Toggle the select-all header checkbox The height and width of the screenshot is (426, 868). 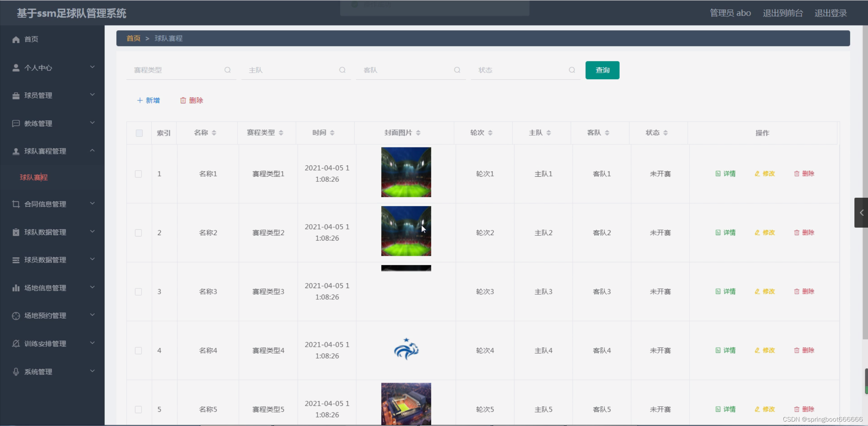(x=139, y=133)
